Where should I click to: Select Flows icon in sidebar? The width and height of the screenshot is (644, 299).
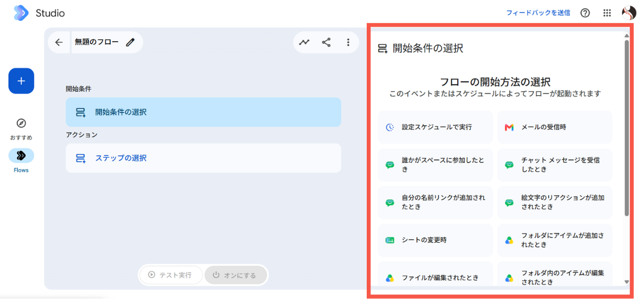pyautogui.click(x=21, y=156)
